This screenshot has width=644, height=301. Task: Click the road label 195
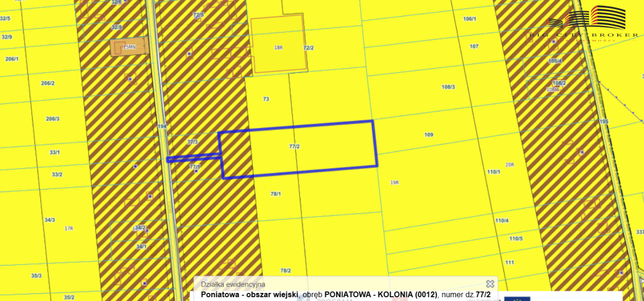click(604, 121)
